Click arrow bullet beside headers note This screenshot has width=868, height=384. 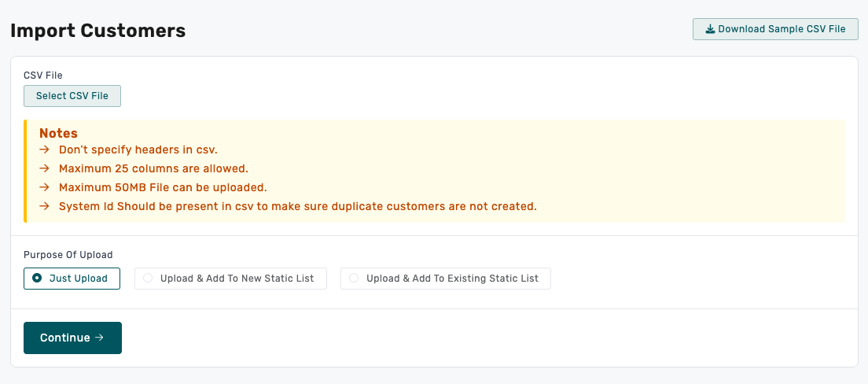pos(44,150)
